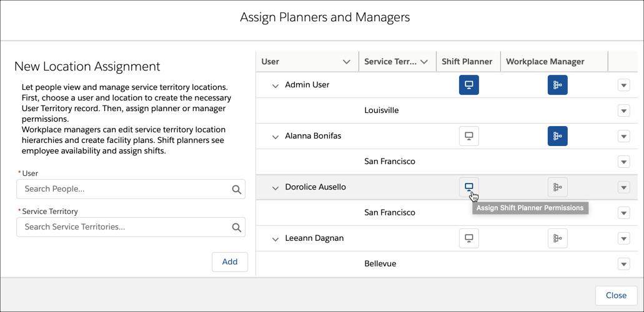Select the Admin User name
Viewport: 644px width, 312px height.
click(x=307, y=85)
